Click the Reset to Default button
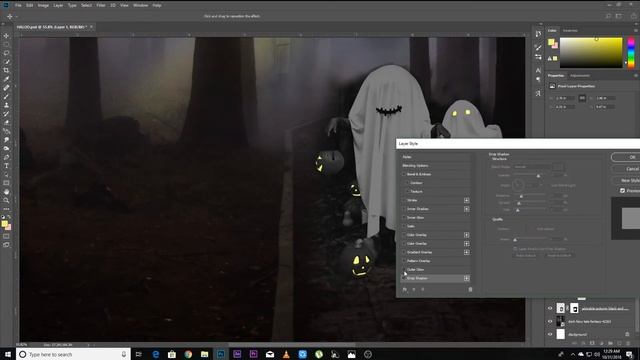Screen dimensions: 640x360 (x=559, y=256)
